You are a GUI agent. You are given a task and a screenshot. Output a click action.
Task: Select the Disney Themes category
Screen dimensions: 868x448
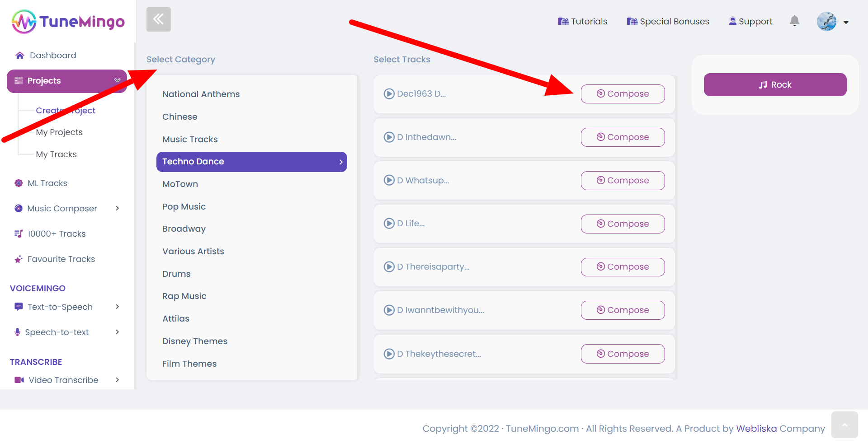(195, 341)
